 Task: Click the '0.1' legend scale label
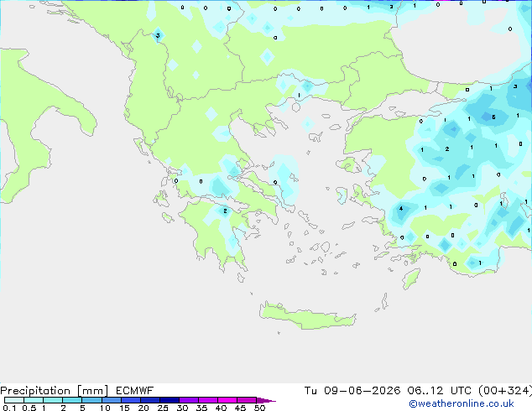(9, 408)
